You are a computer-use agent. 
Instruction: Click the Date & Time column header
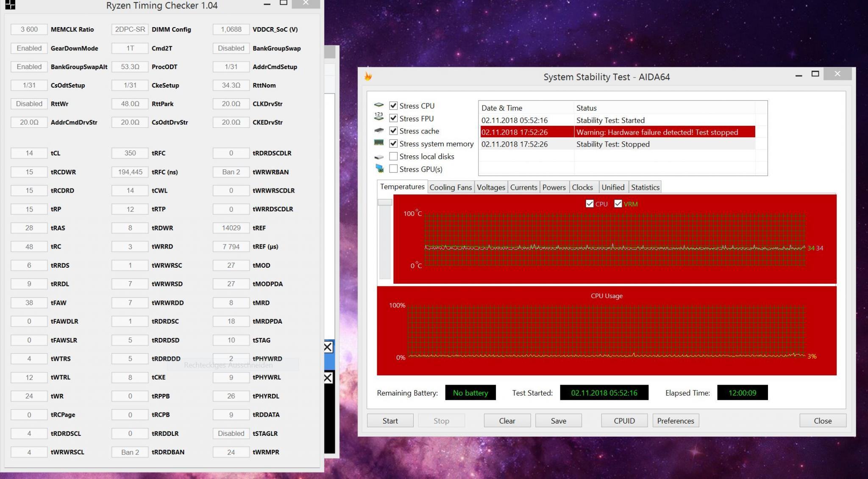(526, 108)
